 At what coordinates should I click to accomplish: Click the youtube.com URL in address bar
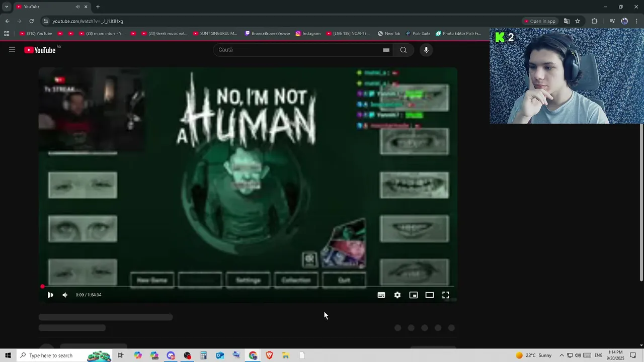point(88,21)
